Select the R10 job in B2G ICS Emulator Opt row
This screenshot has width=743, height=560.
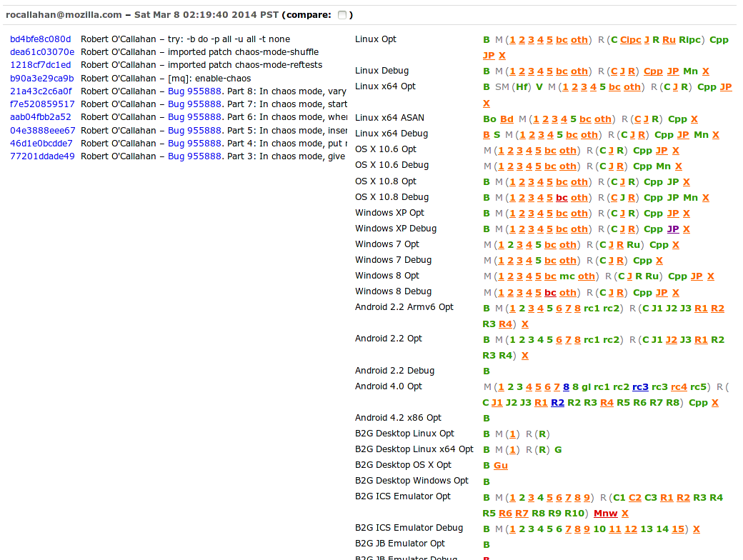point(574,513)
